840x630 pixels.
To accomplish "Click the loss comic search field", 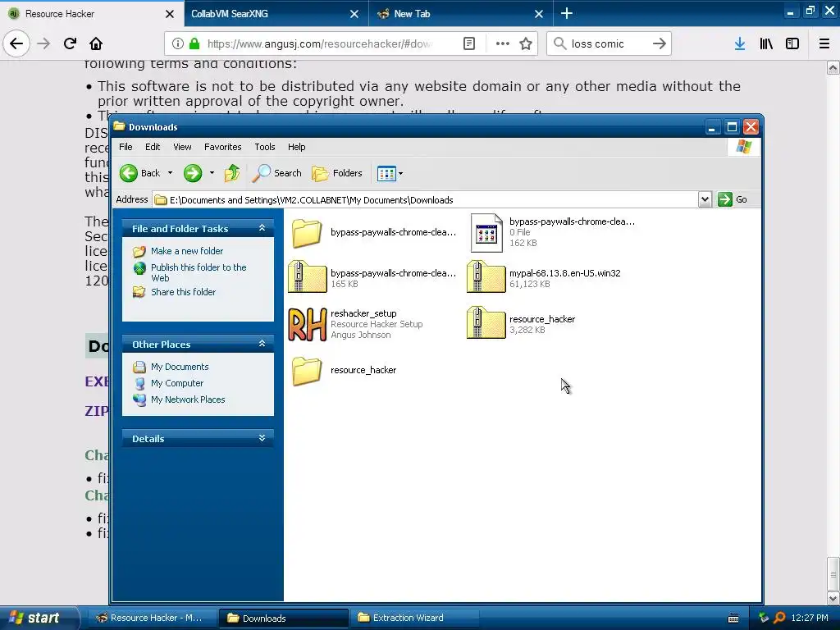I will [x=608, y=43].
